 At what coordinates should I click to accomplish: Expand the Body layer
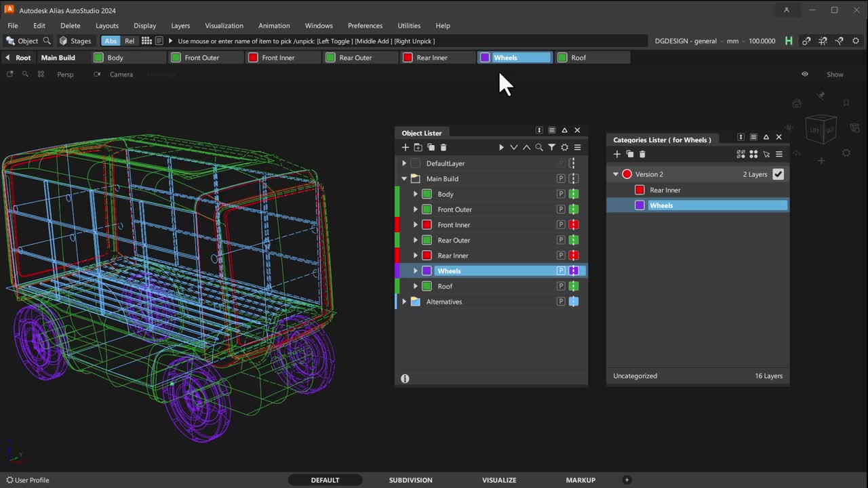416,194
